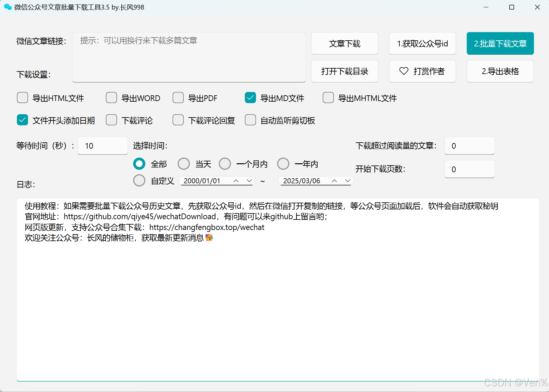
Task: Open start date 2000/01/01 dropdown arrow
Action: (x=249, y=181)
